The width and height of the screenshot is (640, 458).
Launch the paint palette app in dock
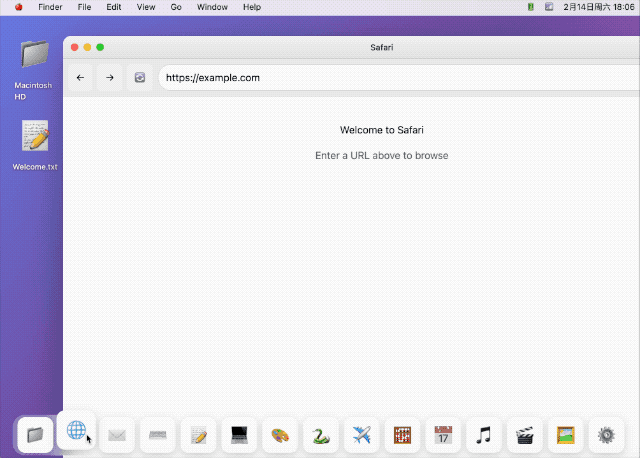coord(280,435)
